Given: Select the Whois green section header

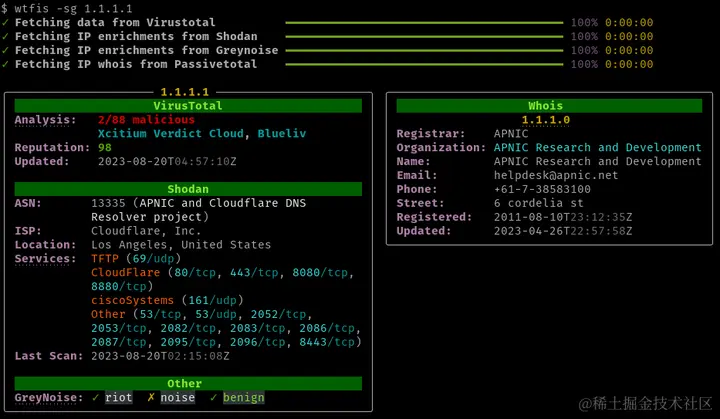Looking at the screenshot, I should pyautogui.click(x=549, y=106).
